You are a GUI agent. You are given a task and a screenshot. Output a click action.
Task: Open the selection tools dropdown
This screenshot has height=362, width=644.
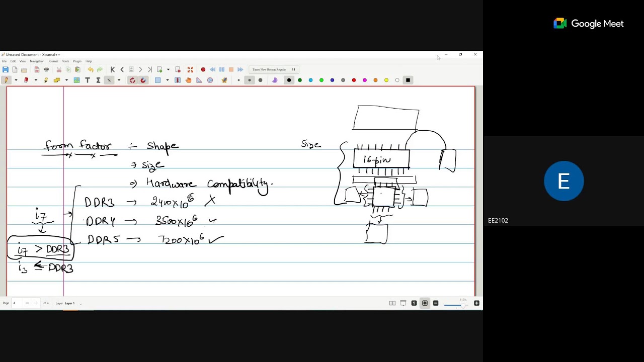coord(167,80)
